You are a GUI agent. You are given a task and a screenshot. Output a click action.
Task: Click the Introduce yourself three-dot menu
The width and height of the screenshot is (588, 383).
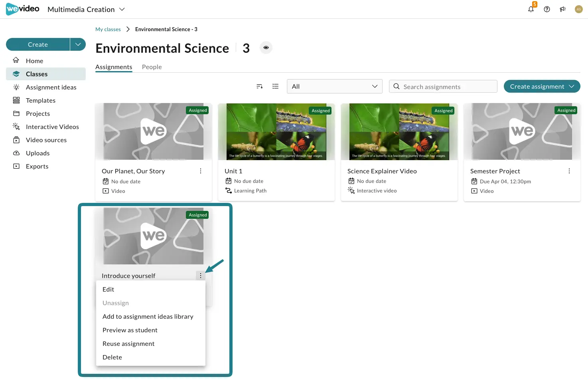(201, 276)
